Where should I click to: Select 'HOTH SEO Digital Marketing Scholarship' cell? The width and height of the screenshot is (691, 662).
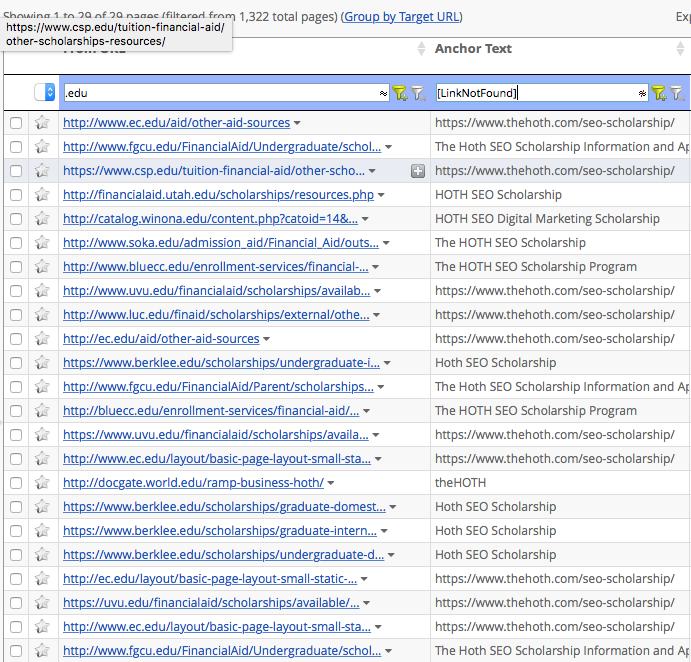coord(547,219)
